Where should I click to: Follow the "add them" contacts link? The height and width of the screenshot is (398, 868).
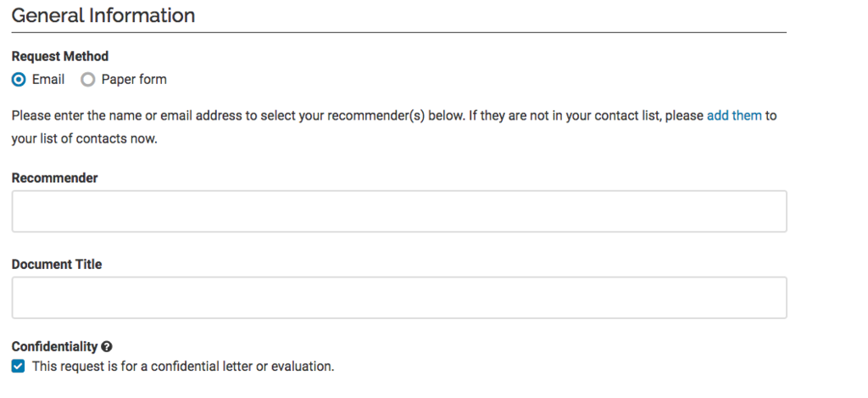pyautogui.click(x=734, y=116)
